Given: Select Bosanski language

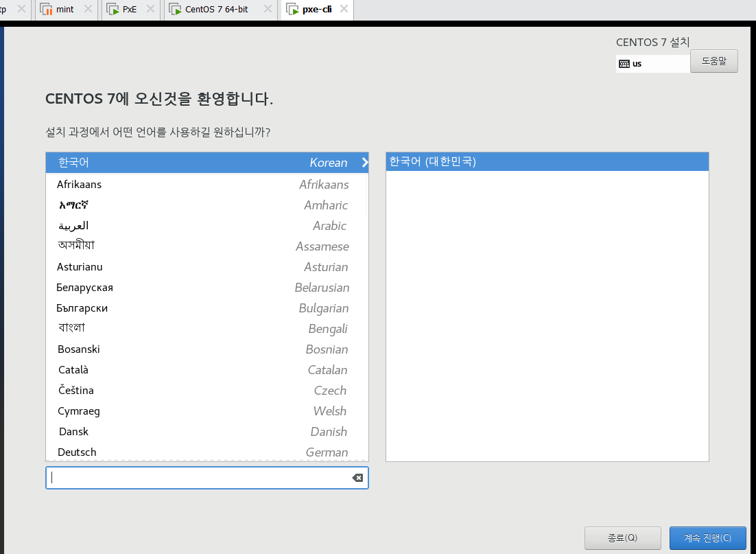Looking at the screenshot, I should [x=207, y=349].
